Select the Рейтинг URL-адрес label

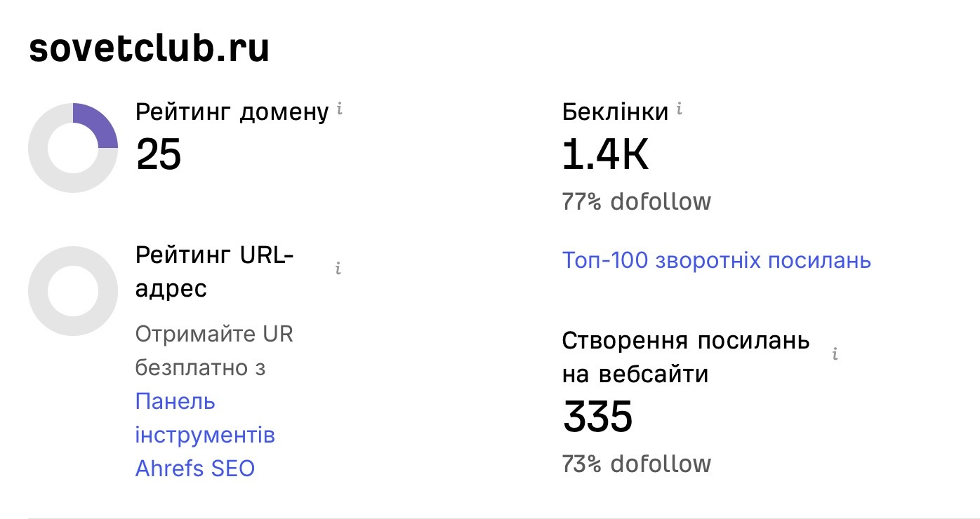click(214, 272)
